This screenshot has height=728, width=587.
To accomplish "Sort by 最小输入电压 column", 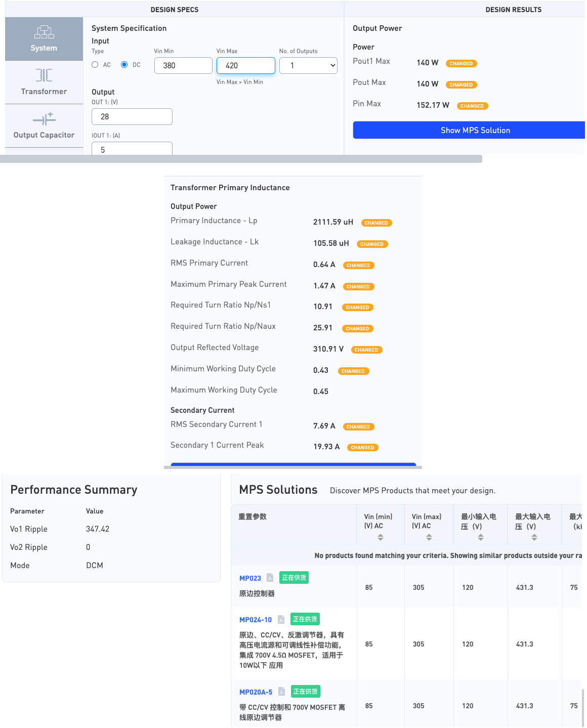I will point(480,537).
